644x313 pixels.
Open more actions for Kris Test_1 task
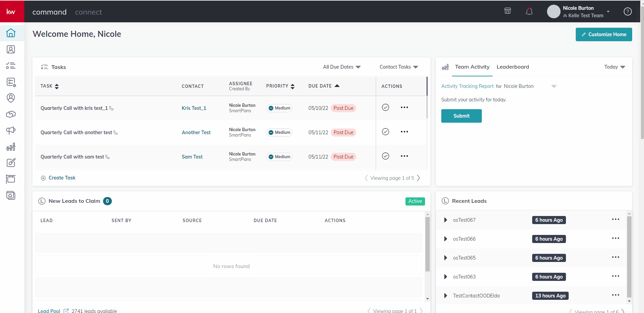tap(404, 107)
